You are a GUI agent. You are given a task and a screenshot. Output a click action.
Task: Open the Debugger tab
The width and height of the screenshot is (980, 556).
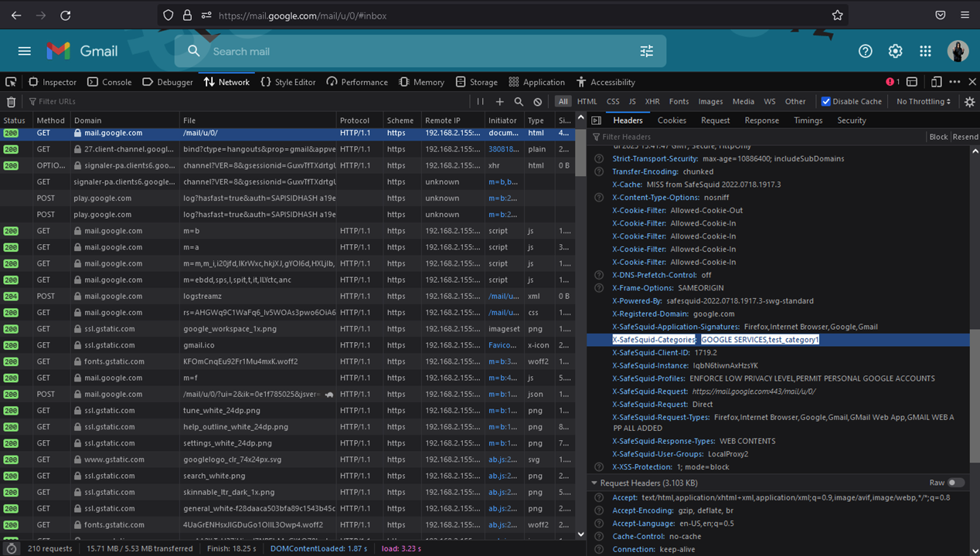coord(168,82)
